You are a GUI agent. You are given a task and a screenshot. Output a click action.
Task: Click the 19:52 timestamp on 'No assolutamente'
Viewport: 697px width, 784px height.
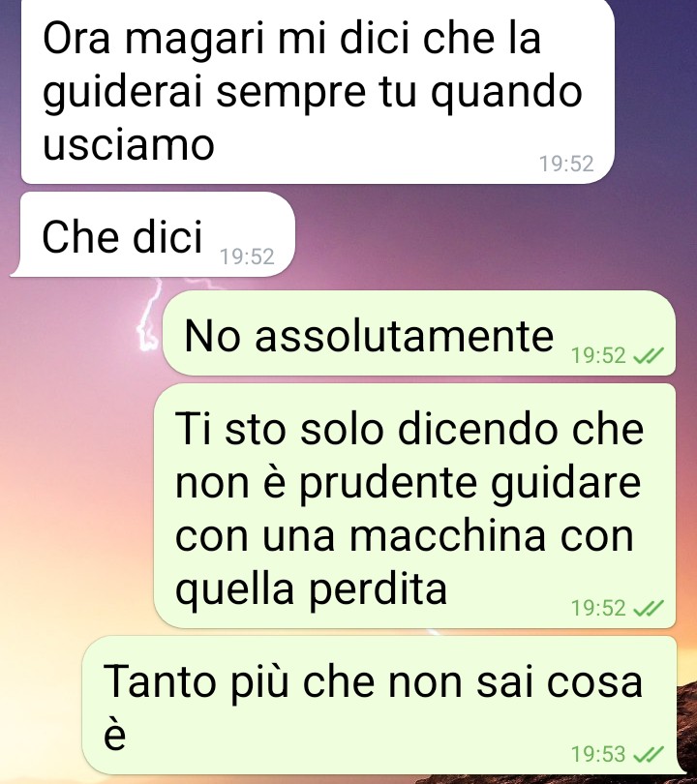pyautogui.click(x=598, y=355)
